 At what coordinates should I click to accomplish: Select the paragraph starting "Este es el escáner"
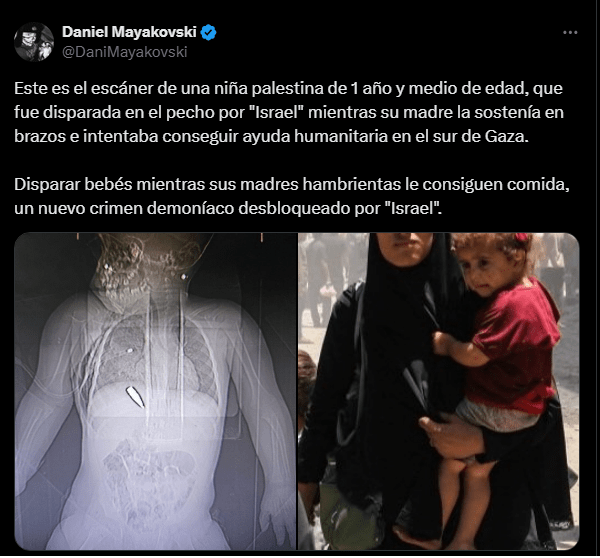point(289,112)
